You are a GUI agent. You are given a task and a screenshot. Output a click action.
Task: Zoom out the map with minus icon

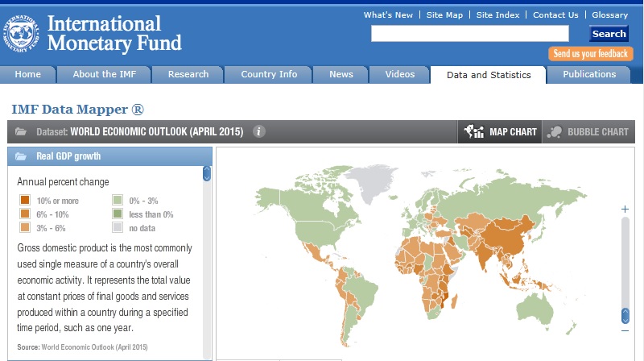(x=625, y=330)
